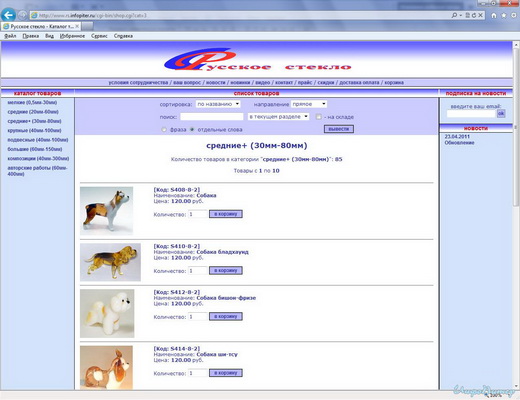520x400 pixels.
Task: Add Собака S408-8-2 to cart with 'в корзину'
Action: click(x=226, y=214)
